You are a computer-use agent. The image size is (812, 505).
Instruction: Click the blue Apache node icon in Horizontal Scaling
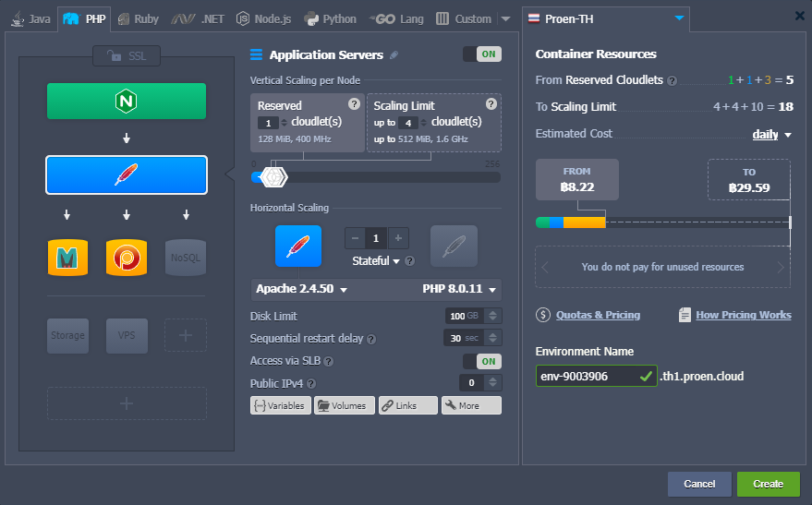[298, 246]
